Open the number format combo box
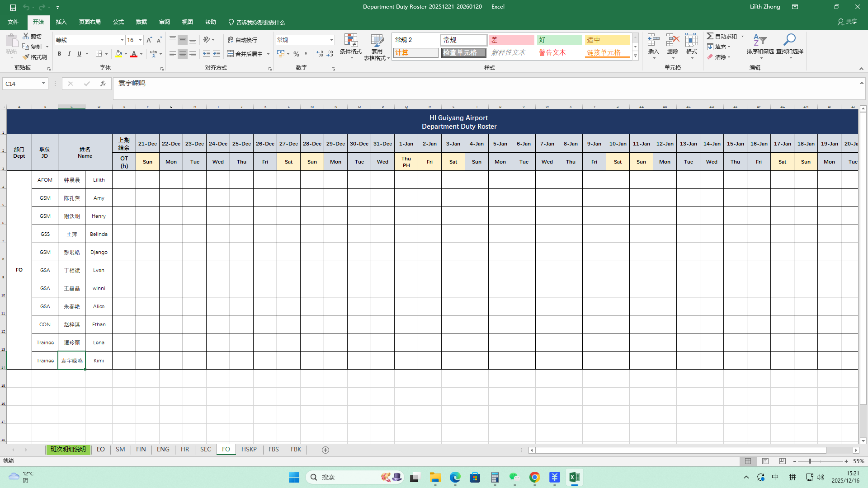The image size is (868, 488). click(331, 40)
